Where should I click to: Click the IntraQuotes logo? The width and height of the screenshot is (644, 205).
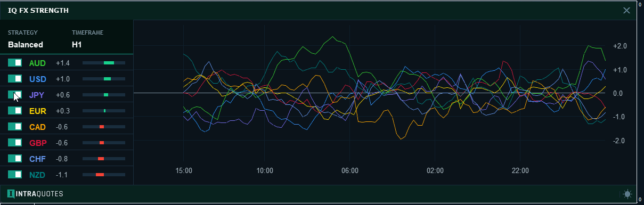tap(36, 194)
